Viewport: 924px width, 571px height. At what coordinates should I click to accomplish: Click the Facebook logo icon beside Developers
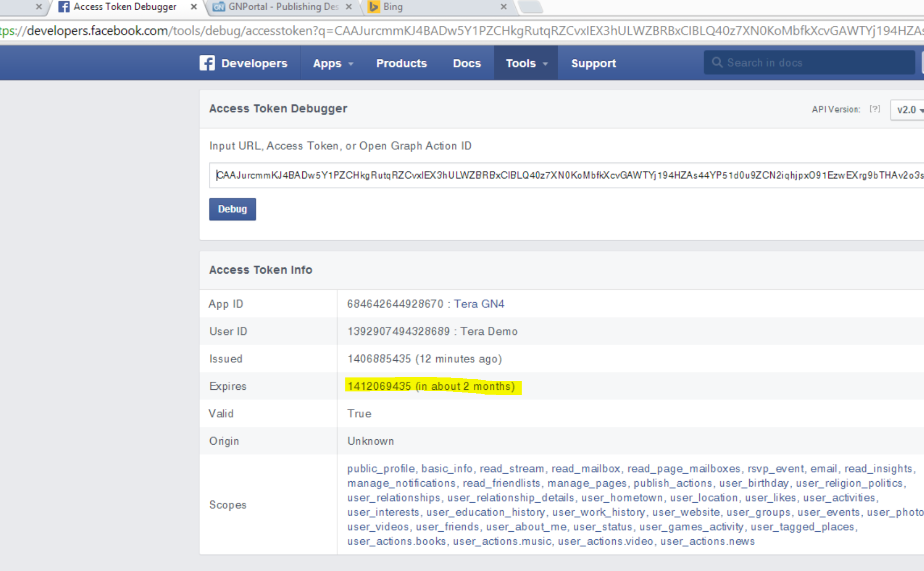207,63
